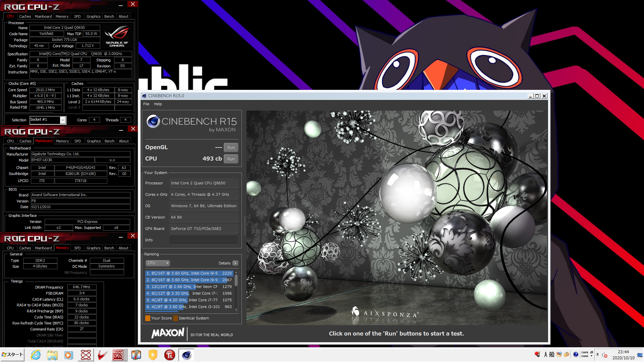
Task: Click the Cinebench R15 logo icon
Action: coord(153,121)
